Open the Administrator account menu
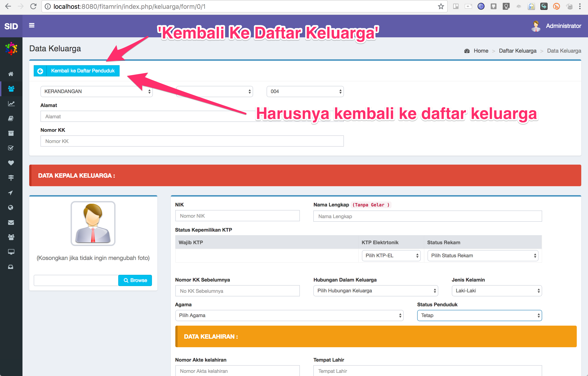This screenshot has width=588, height=376. [563, 26]
